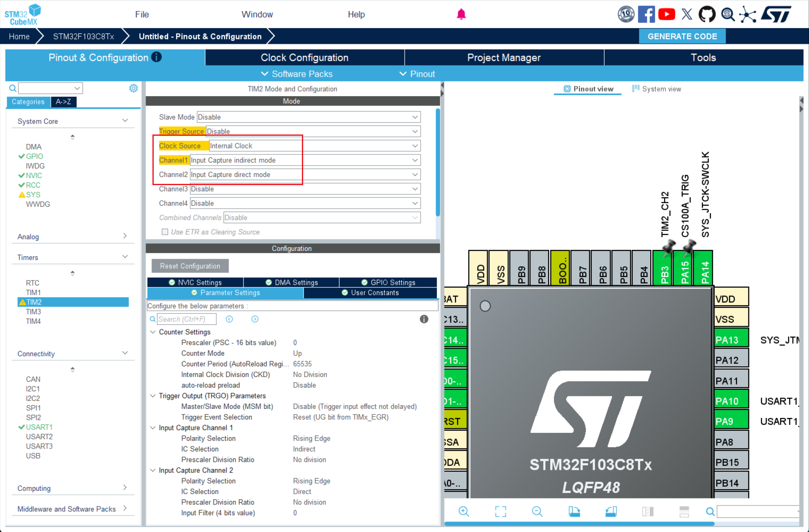809x532 pixels.
Task: Fit the chip view to screen
Action: coord(501,511)
